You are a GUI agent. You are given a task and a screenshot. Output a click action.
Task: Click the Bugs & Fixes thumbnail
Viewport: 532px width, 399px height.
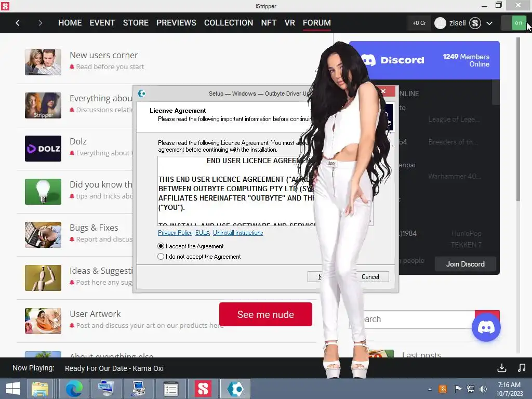(x=43, y=235)
